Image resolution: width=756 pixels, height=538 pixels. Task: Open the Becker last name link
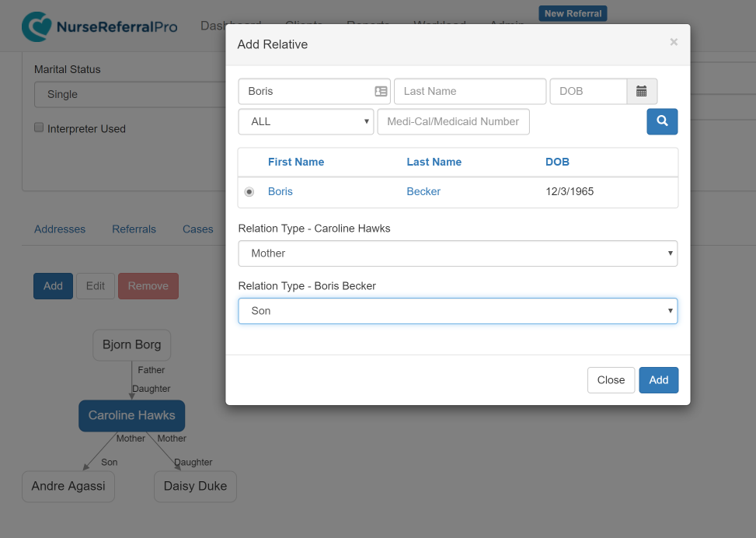(x=423, y=191)
